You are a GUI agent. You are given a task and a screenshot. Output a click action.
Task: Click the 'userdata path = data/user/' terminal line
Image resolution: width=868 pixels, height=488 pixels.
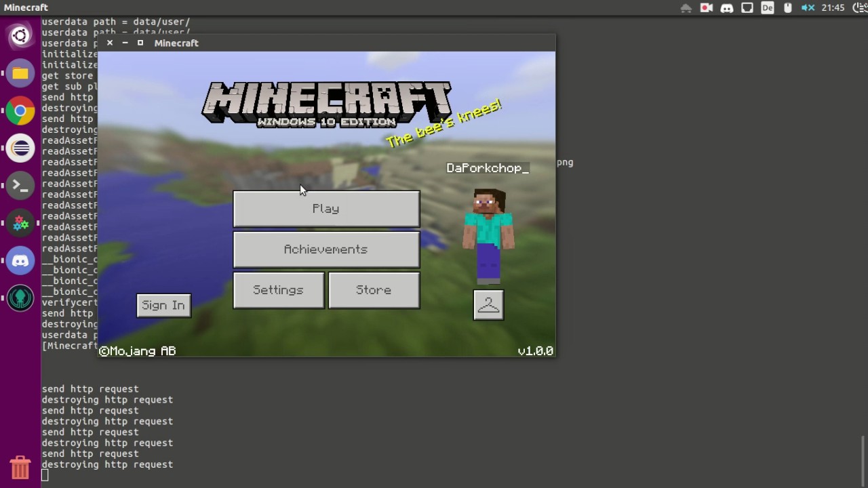coord(116,22)
